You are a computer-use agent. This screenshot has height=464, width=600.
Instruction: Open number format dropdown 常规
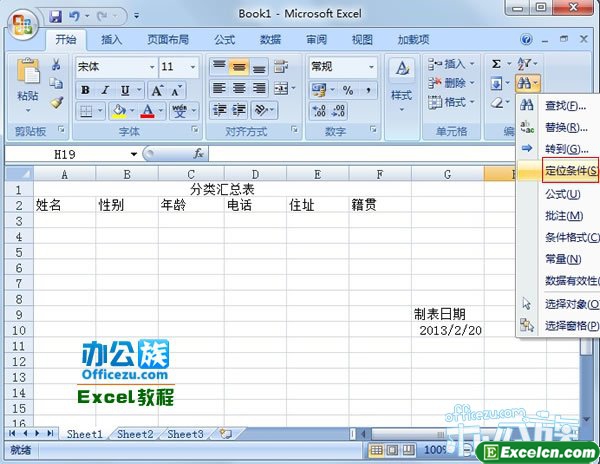(x=371, y=67)
